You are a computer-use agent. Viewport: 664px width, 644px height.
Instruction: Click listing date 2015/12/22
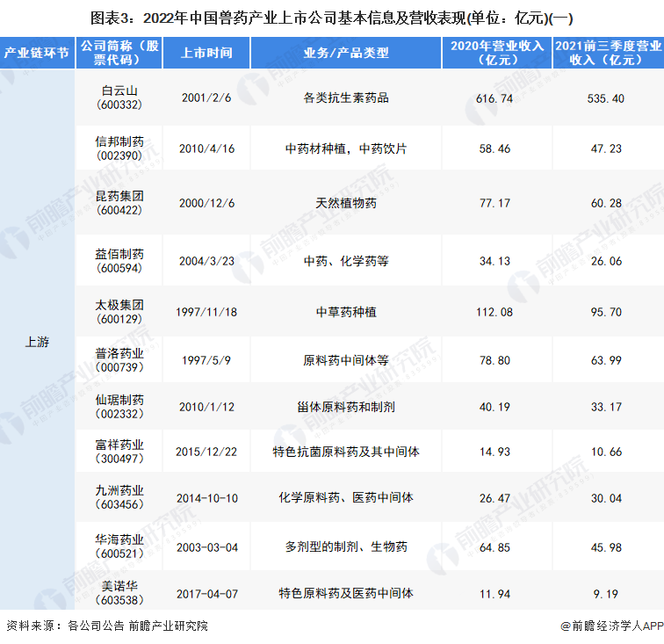click(x=206, y=452)
